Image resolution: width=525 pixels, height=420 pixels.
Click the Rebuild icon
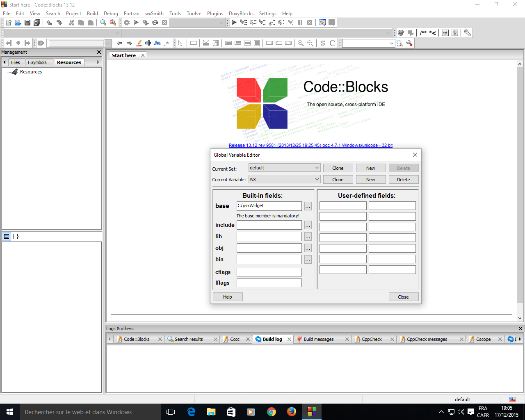155,23
